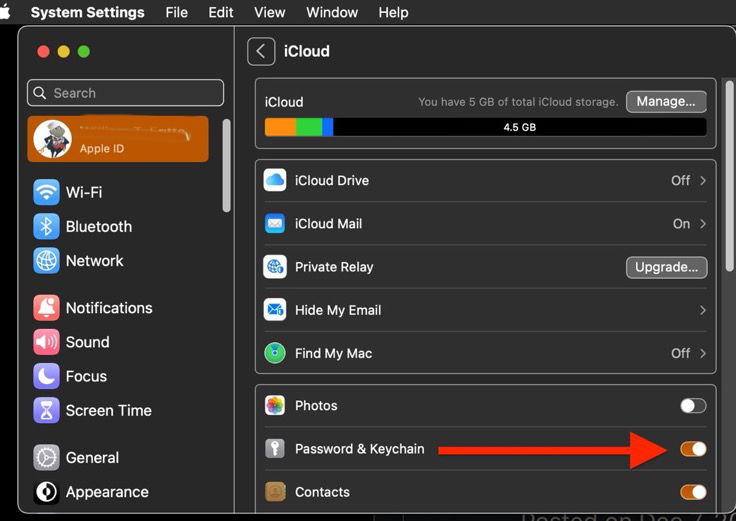Select the Apple ID account row

click(118, 139)
